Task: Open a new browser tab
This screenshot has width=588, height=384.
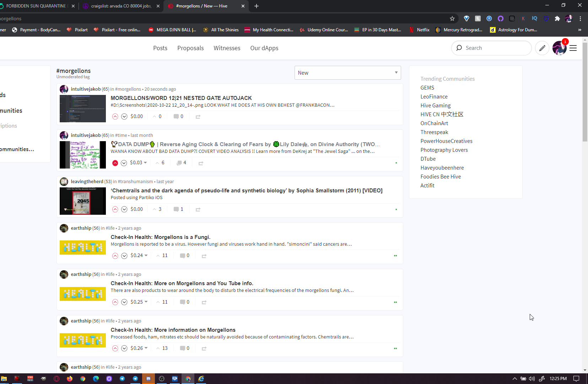Action: [257, 6]
